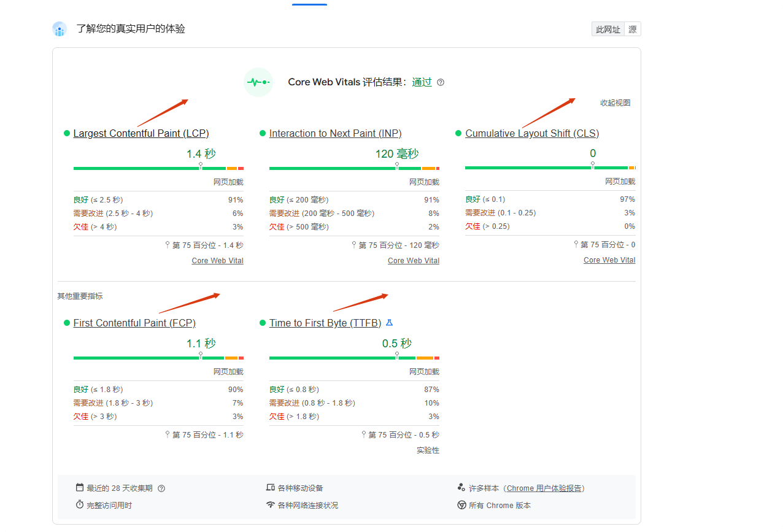Switch to the 此网址 tab
Screen dimensions: 783x532
click(x=607, y=28)
